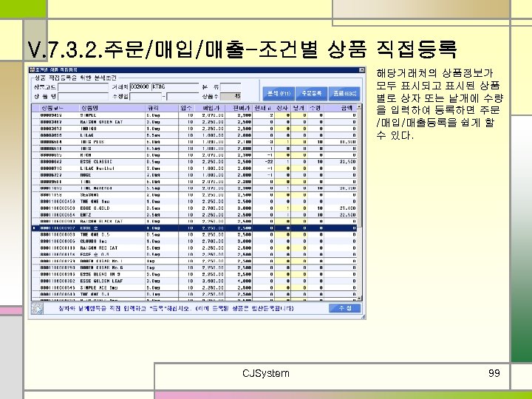Select the SIMPLE ACE 5mg row
The image size is (532, 399).
coord(194,287)
